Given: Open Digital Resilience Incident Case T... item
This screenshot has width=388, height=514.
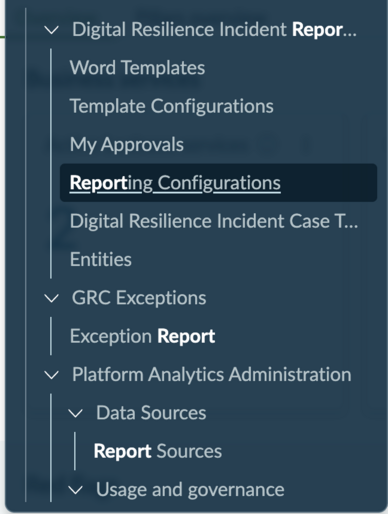Looking at the screenshot, I should pyautogui.click(x=214, y=221).
